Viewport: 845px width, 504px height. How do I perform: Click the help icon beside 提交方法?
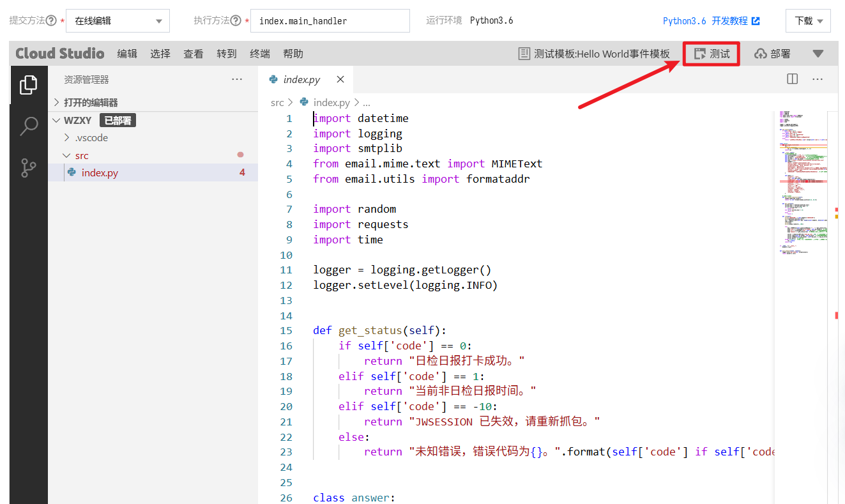tap(52, 20)
